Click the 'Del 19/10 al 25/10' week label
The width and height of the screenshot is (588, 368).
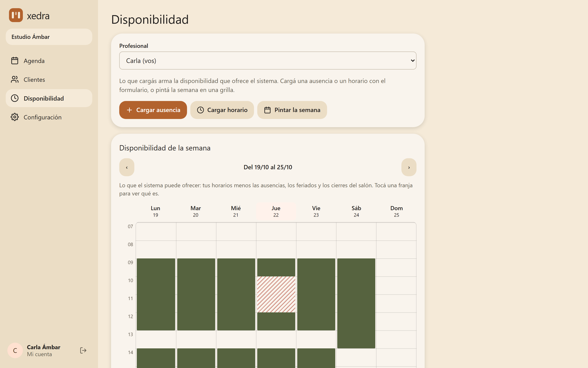pyautogui.click(x=268, y=167)
